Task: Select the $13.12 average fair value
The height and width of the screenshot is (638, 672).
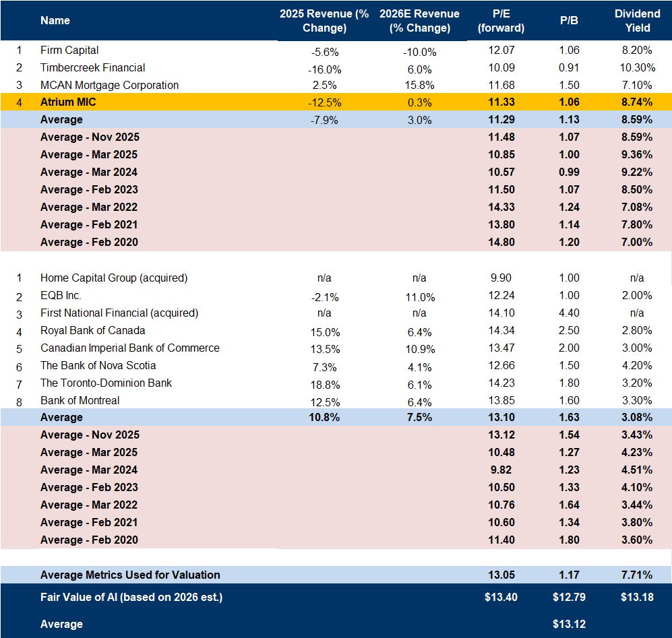Action: pyautogui.click(x=568, y=624)
